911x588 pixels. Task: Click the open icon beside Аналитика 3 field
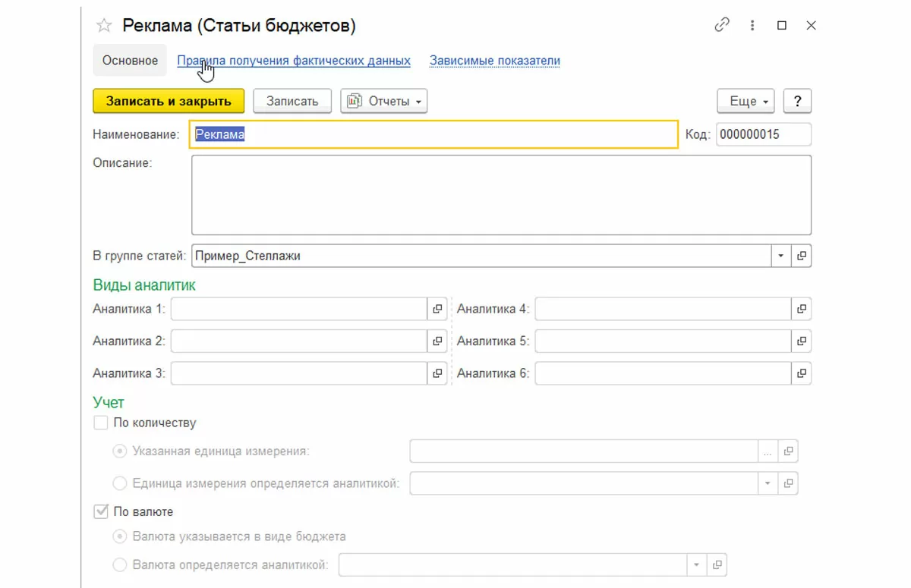437,373
